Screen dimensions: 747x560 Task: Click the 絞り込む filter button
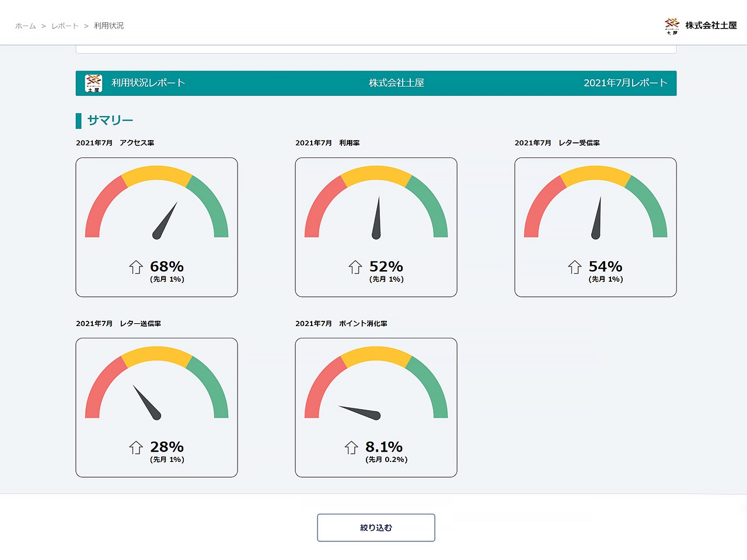pos(376,527)
